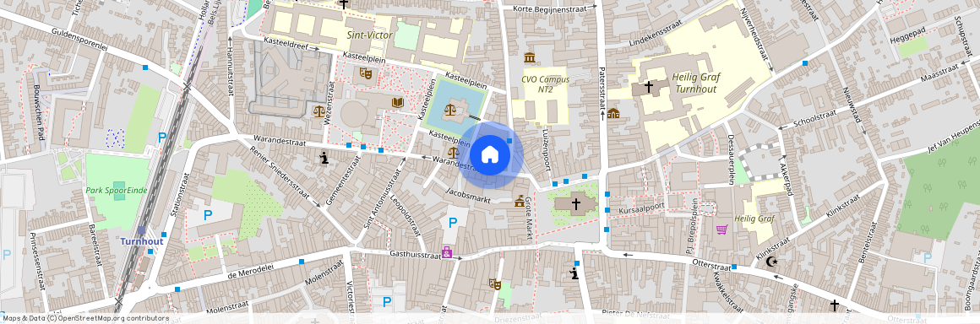980x324 pixels.
Task: Click the Turnhout station label
Action: (142, 241)
